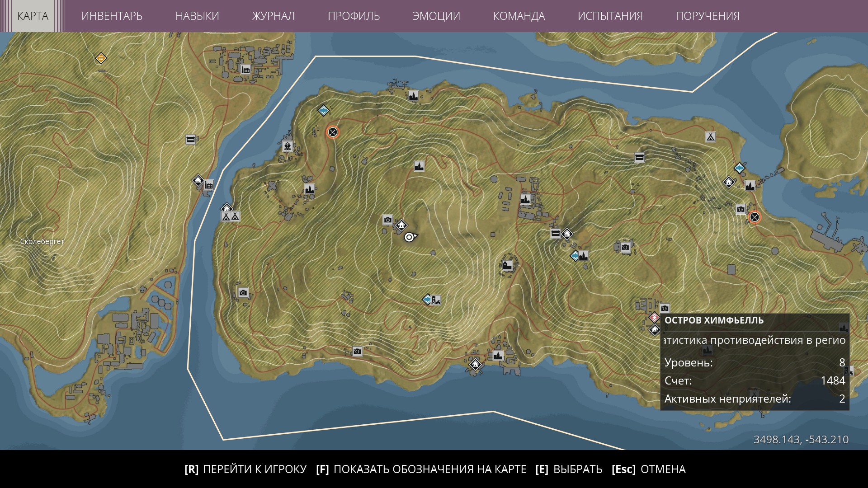Select the blue diamond below the central bunker
This screenshot has height=488, width=868.
click(x=575, y=256)
